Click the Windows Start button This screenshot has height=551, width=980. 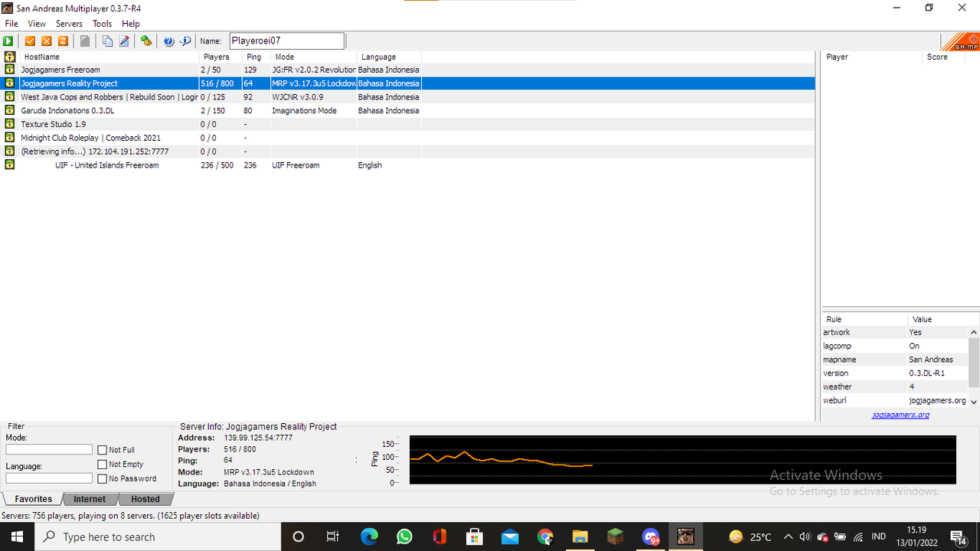[17, 536]
